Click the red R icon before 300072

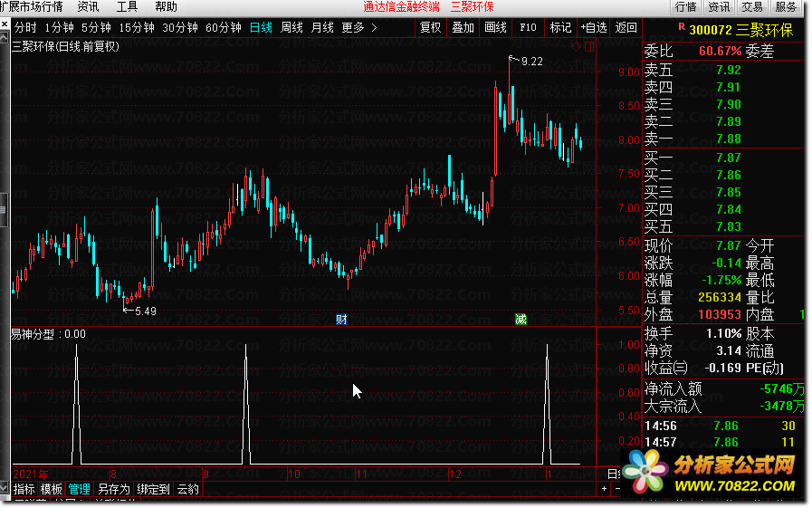click(682, 26)
